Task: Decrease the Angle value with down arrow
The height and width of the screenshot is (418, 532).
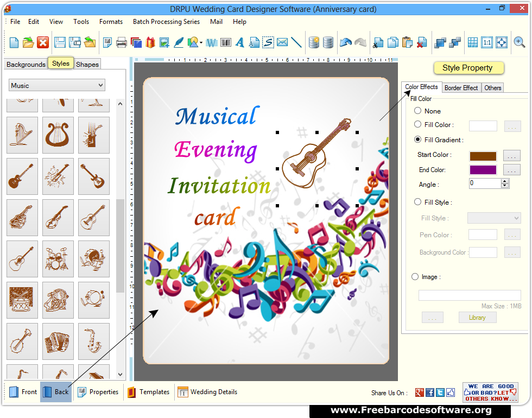Action: pos(505,186)
